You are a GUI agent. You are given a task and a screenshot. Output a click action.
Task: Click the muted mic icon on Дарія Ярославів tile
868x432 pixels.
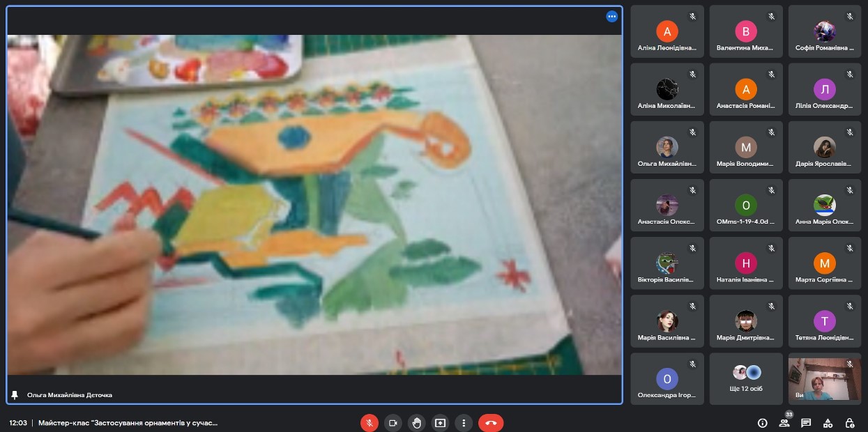pos(851,131)
